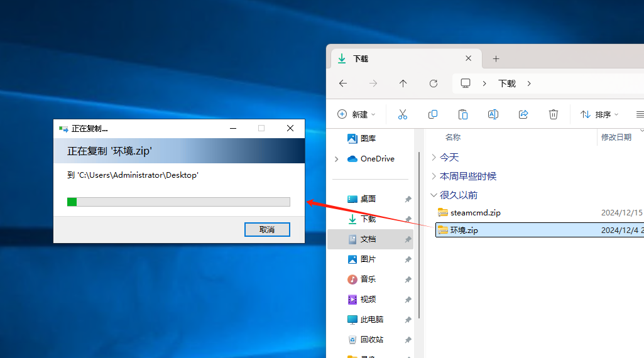644x358 pixels.
Task: Click the Delete trash icon
Action: (x=554, y=114)
